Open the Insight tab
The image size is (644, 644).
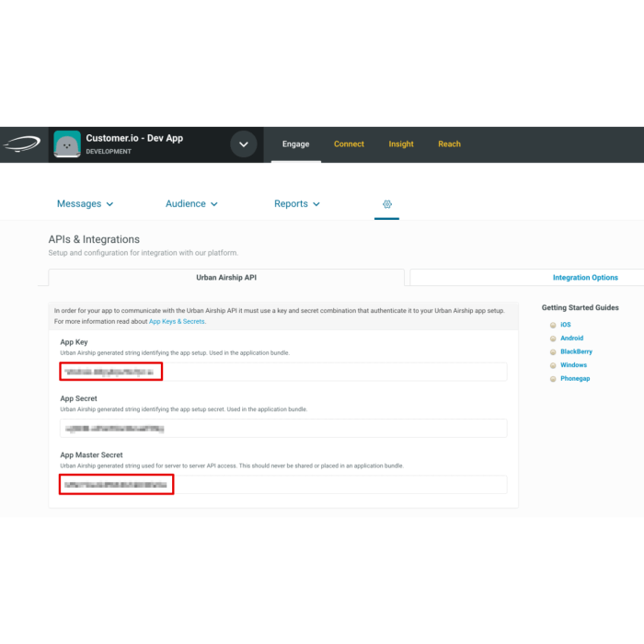[x=401, y=144]
